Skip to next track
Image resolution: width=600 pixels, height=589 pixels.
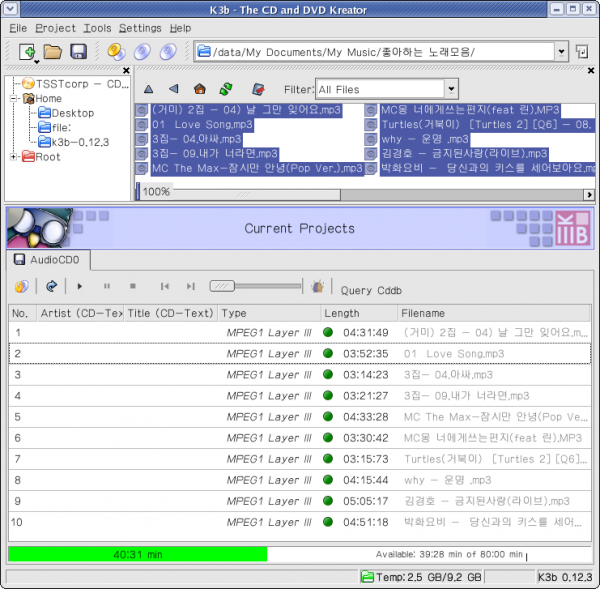(191, 286)
